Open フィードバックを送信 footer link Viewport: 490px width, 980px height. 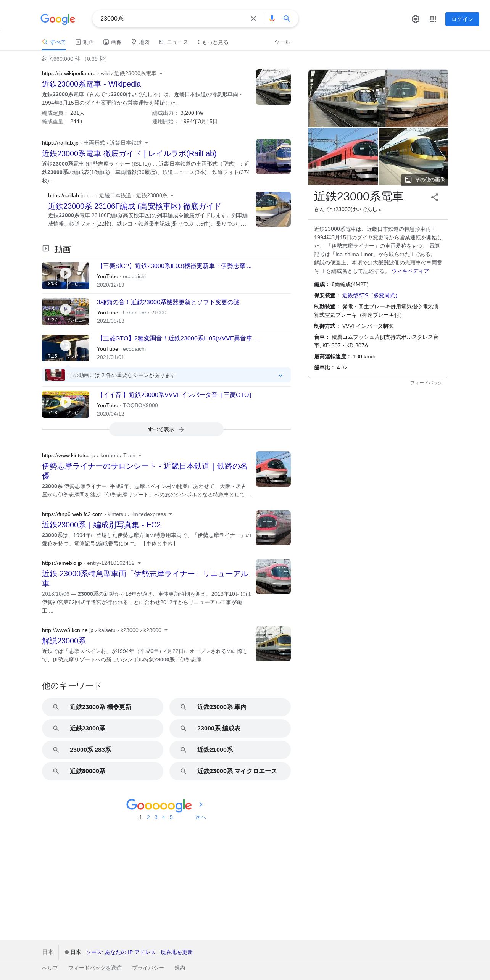coord(95,968)
